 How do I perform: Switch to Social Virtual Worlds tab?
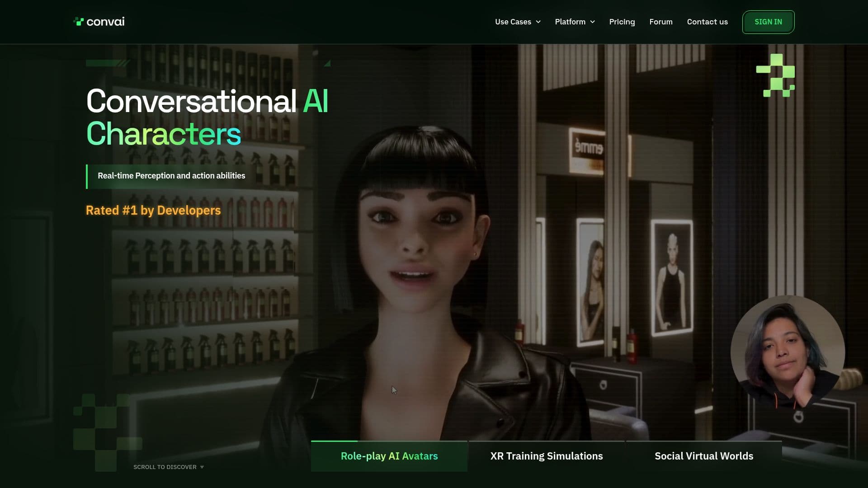click(703, 456)
